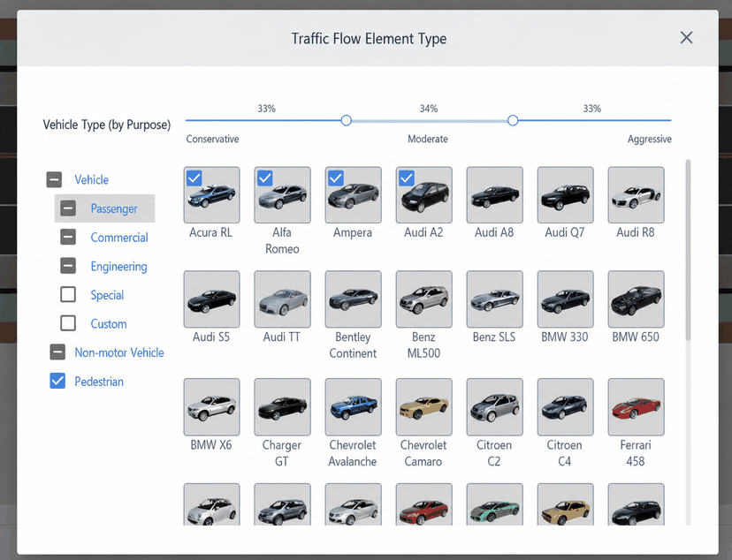This screenshot has height=560, width=732.
Task: Uncheck the Alfa Romeo checkbox
Action: point(265,178)
